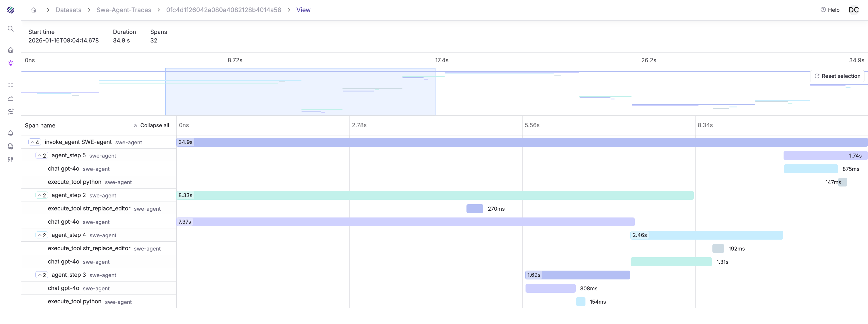Open Swe-Agent-Traces breadcrumb link
This screenshot has width=868, height=324.
pos(124,10)
